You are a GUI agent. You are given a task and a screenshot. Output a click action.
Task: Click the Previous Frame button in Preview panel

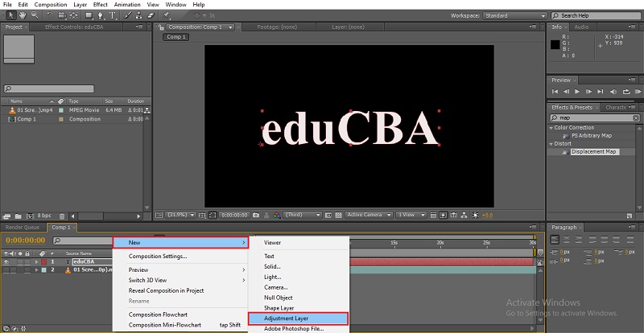click(567, 92)
